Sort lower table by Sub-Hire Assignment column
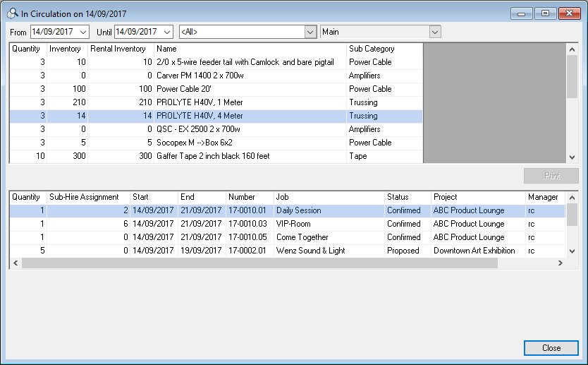The width and height of the screenshot is (588, 365). [88, 197]
